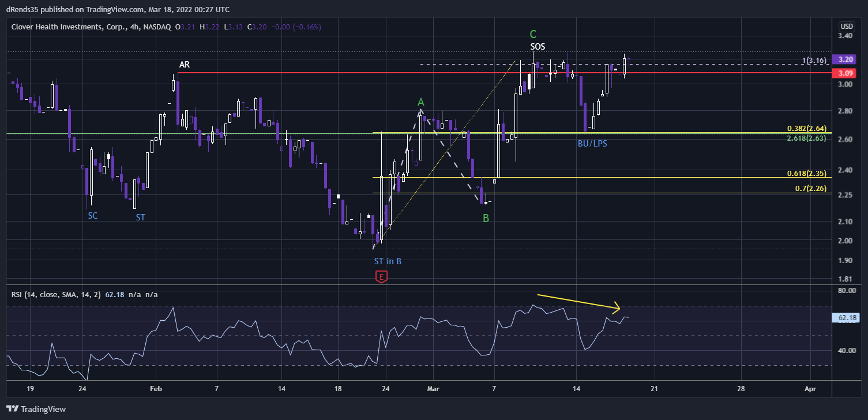Select the 'ST in B' text label
This screenshot has height=420, width=868.
click(388, 261)
